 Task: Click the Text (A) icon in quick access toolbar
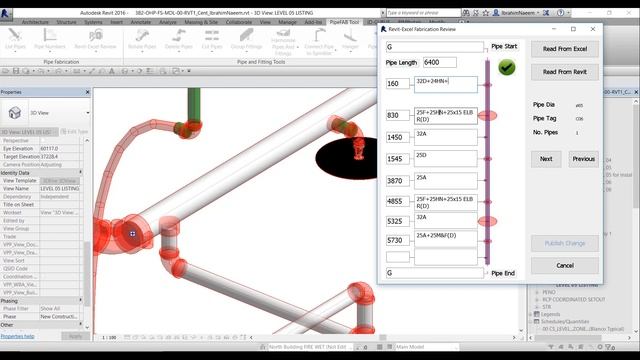point(112,71)
